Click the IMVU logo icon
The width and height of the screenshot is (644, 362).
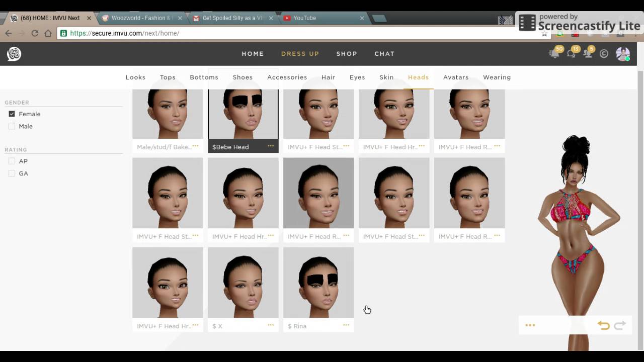(x=14, y=54)
